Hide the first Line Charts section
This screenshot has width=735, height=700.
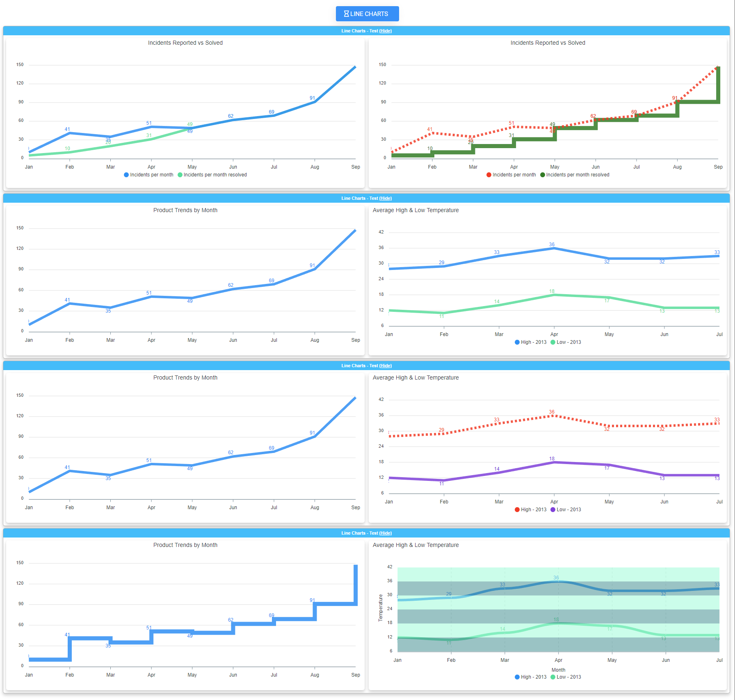(x=385, y=31)
